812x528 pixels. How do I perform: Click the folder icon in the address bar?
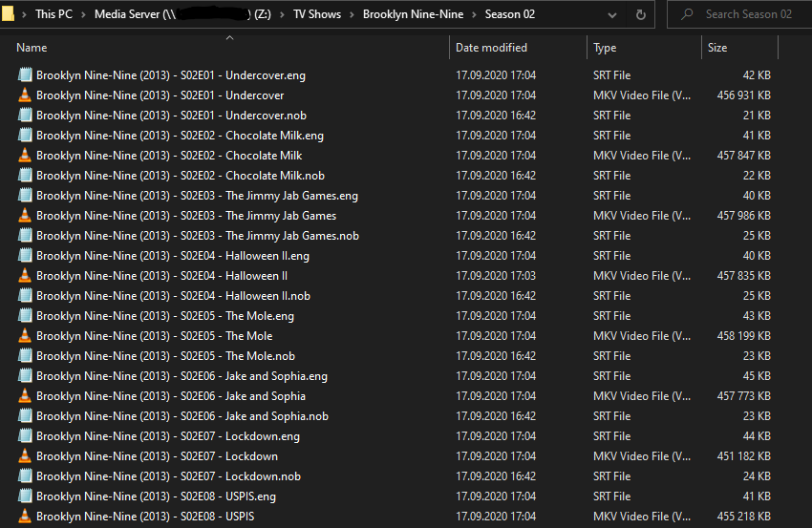tap(8, 14)
